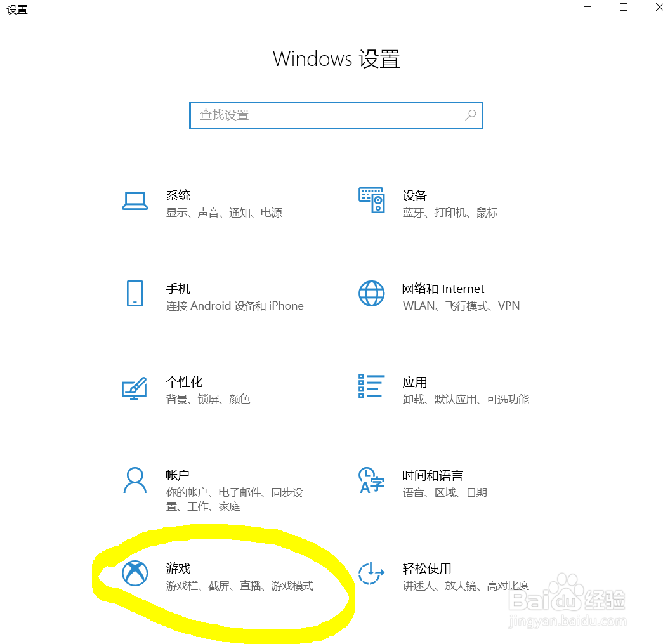This screenshot has width=663, height=644.
Task: Open 应用 category label
Action: pos(414,382)
